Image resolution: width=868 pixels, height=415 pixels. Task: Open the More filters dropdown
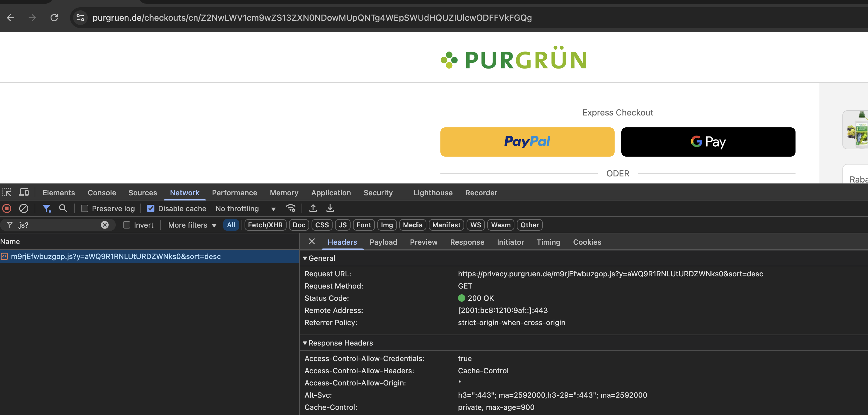tap(192, 225)
